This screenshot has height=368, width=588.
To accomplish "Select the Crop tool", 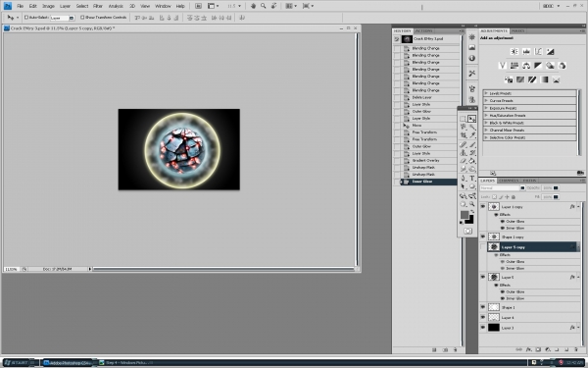I will tap(464, 135).
